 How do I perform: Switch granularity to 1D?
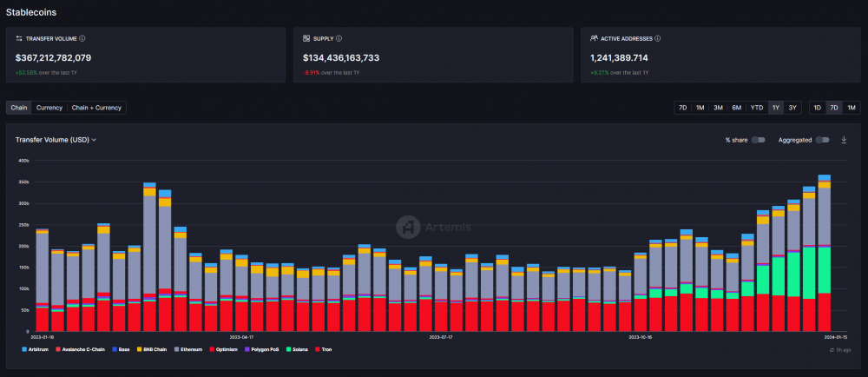[818, 108]
